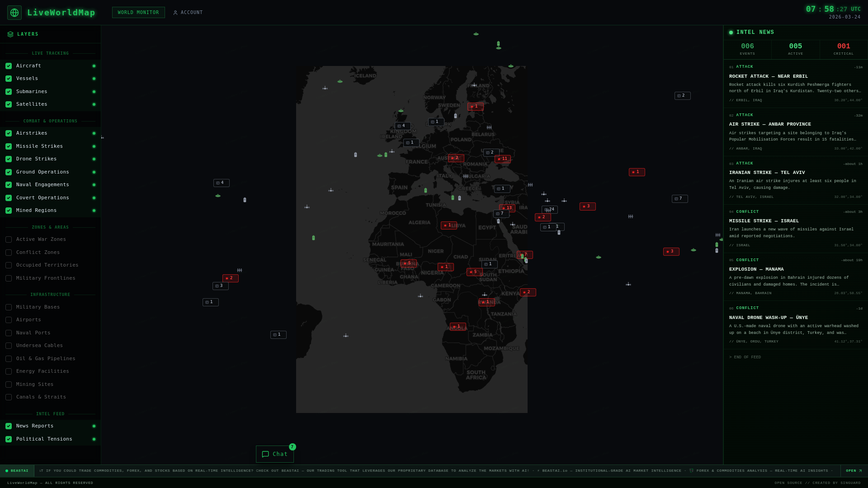Disable Covert Operations layer

click(x=9, y=198)
